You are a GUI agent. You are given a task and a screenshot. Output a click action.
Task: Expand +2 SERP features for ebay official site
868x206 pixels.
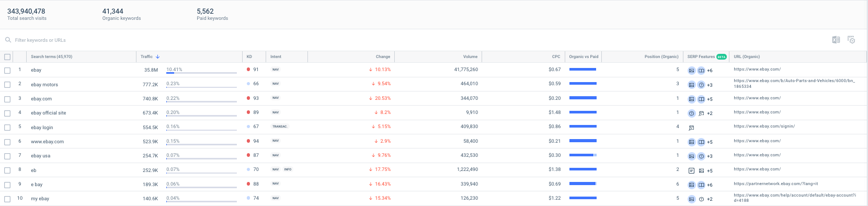coord(710,113)
